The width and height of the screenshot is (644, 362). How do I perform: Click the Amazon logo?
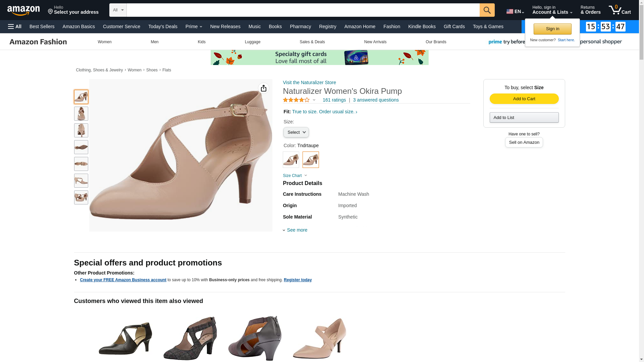pos(23,10)
